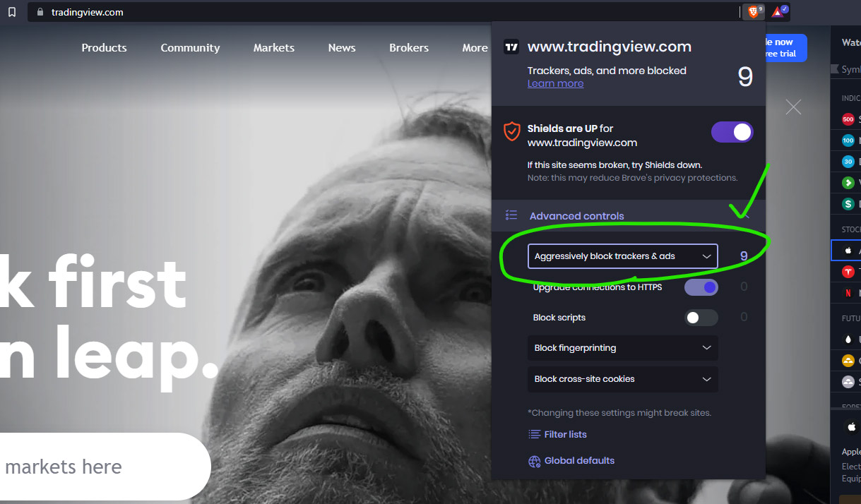Open the Markets menu

pyautogui.click(x=274, y=48)
